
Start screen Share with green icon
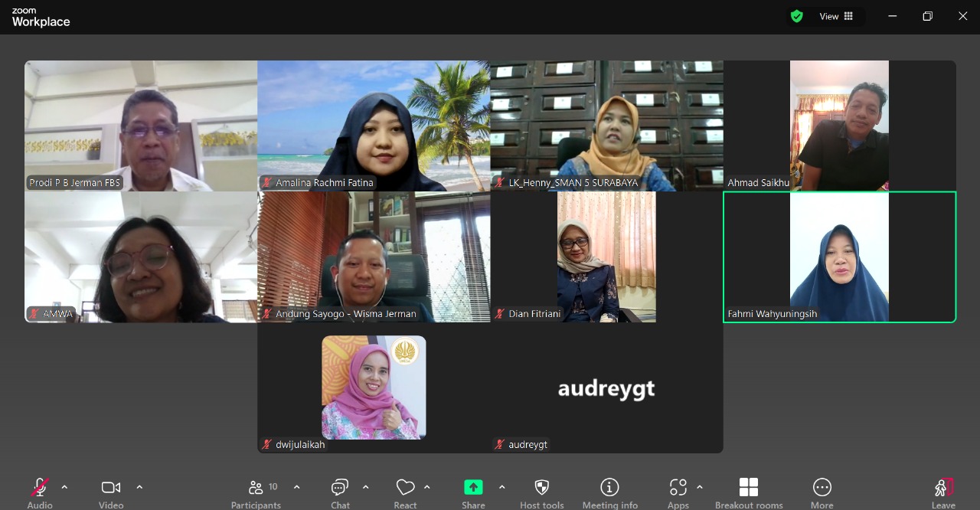pos(473,488)
